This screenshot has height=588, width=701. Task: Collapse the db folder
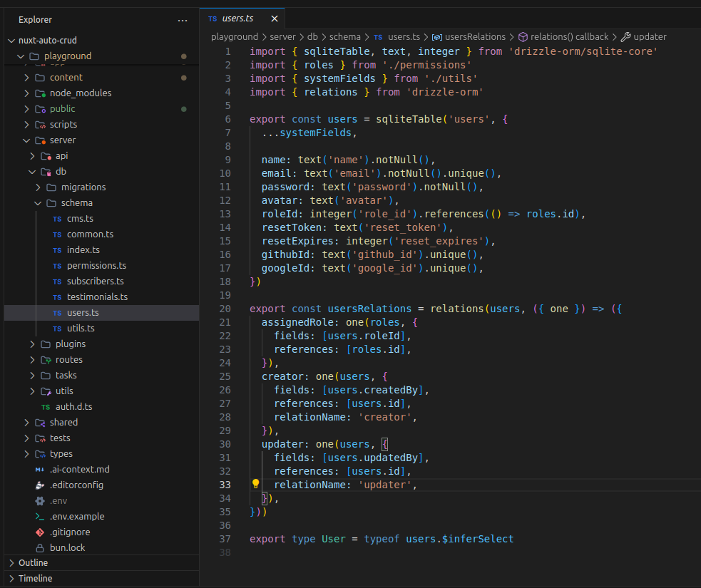click(x=32, y=172)
